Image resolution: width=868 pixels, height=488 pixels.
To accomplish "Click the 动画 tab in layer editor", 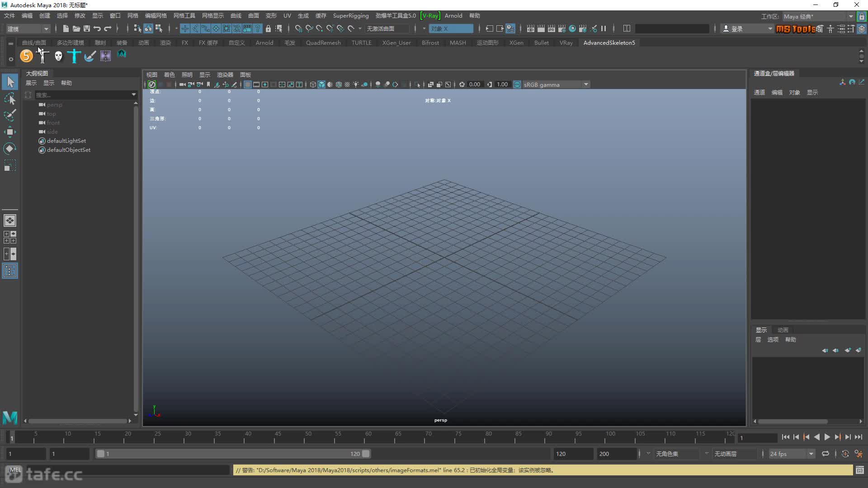I will coord(783,330).
